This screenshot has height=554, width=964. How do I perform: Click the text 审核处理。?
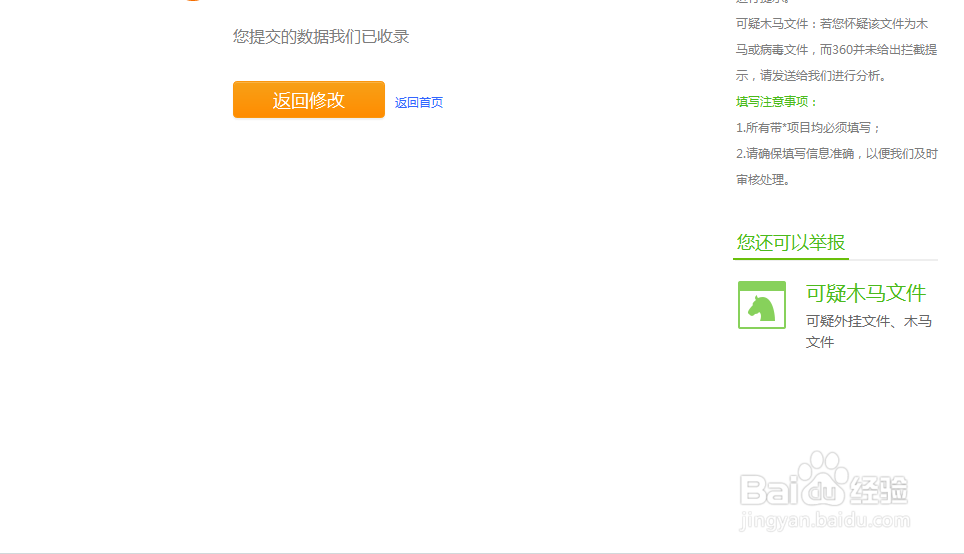765,180
